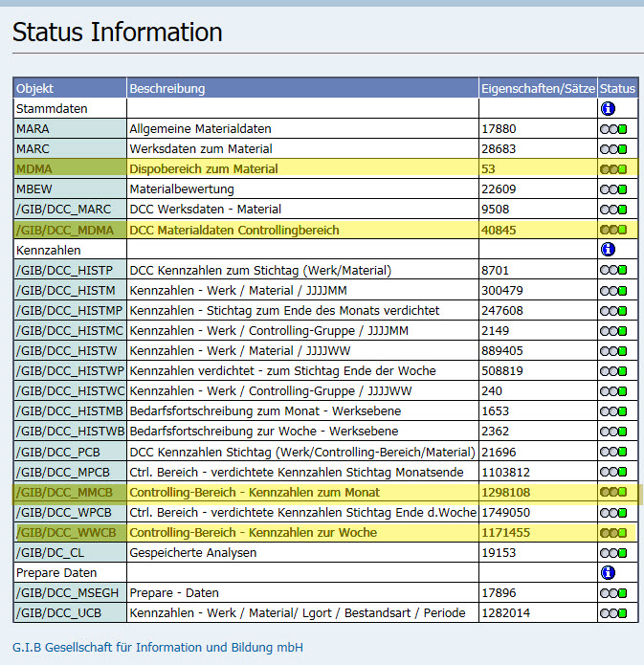644x665 pixels.
Task: Click the Status column header
Action: (618, 89)
